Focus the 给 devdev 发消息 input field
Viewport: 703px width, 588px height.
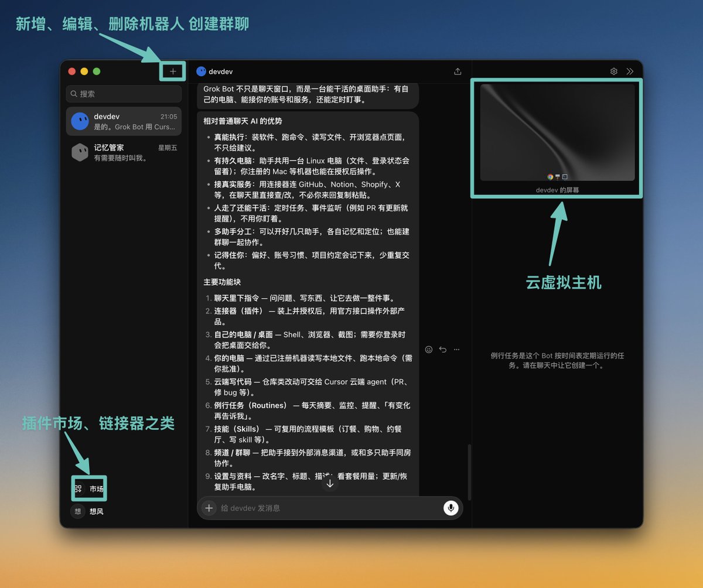click(330, 508)
